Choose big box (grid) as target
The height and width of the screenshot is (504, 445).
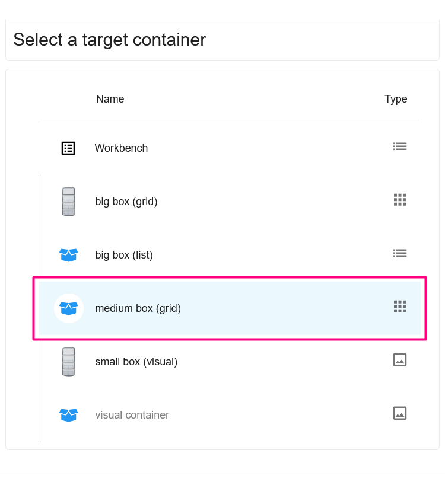click(x=126, y=202)
